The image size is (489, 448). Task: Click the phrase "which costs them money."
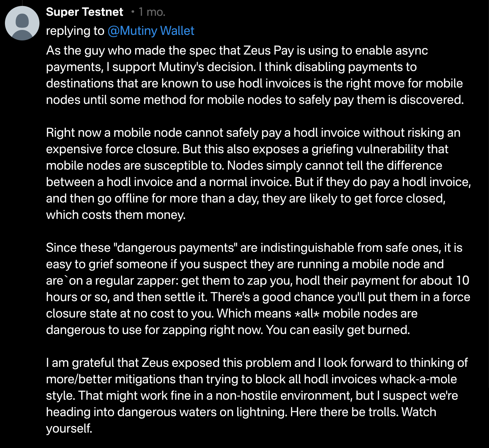pyautogui.click(x=116, y=215)
